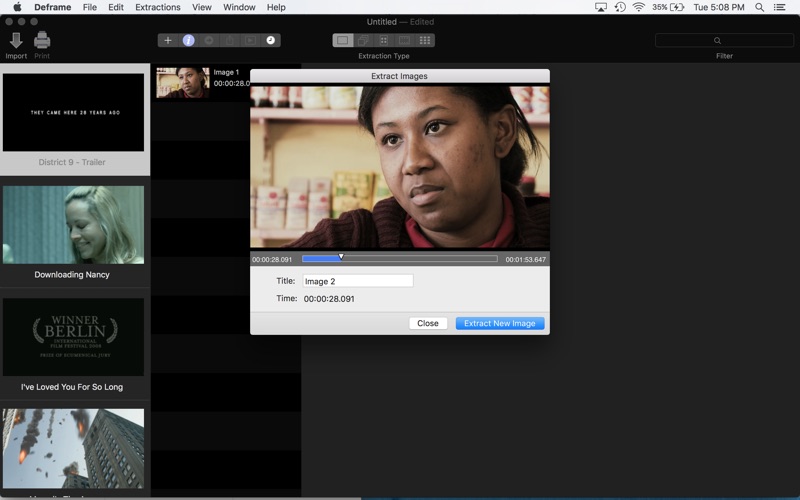This screenshot has width=800, height=500.
Task: Click the Extraction Type toolbar label
Action: point(384,56)
